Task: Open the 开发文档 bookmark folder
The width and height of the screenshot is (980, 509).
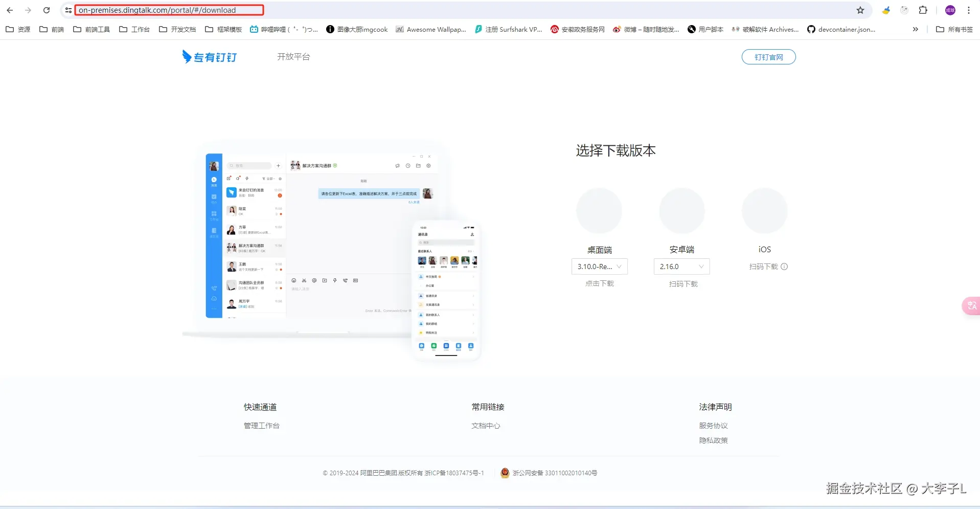Action: 177,30
